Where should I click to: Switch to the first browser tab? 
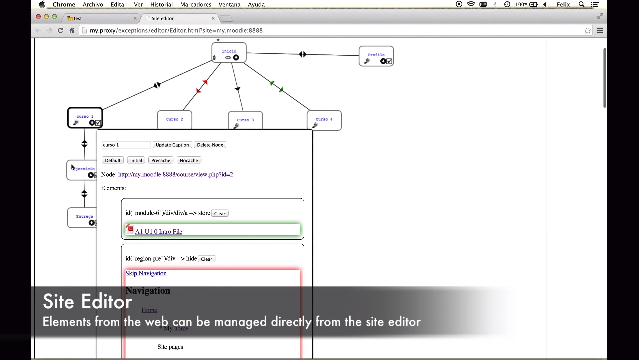pos(101,18)
